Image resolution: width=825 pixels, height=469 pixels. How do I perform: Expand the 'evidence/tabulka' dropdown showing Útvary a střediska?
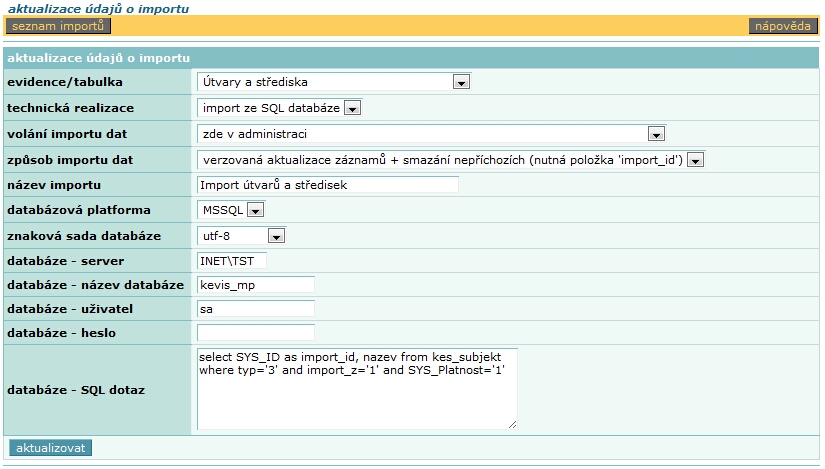coord(334,82)
